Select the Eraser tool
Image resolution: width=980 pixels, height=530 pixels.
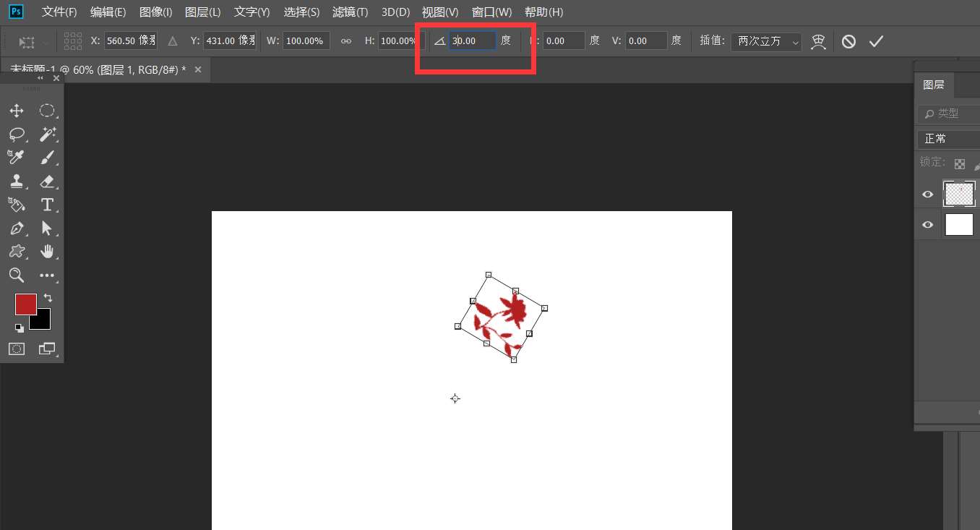48,181
